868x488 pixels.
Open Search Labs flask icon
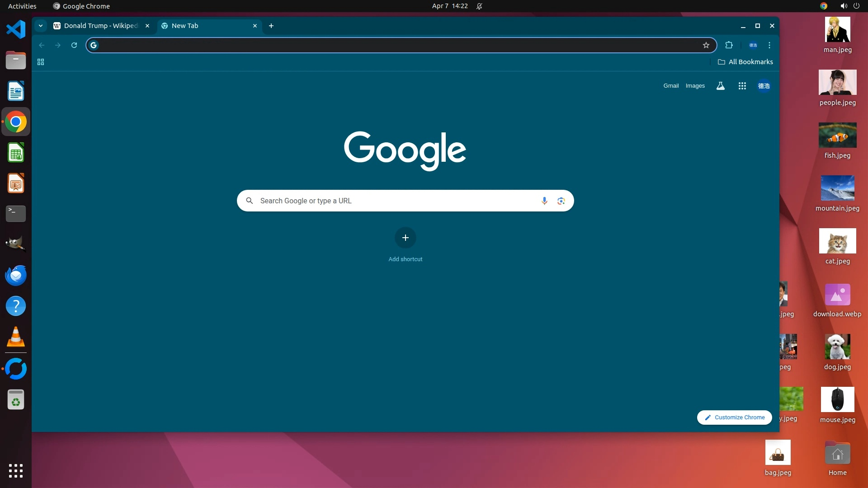pos(721,86)
